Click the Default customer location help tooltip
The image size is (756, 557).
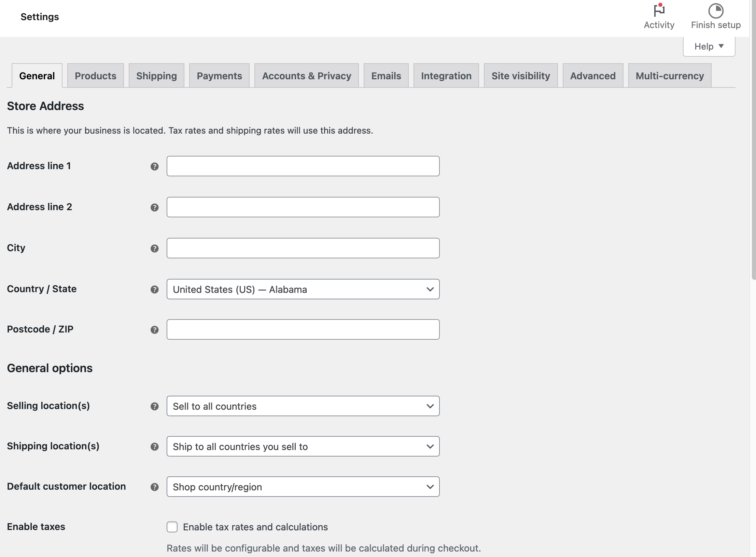155,487
